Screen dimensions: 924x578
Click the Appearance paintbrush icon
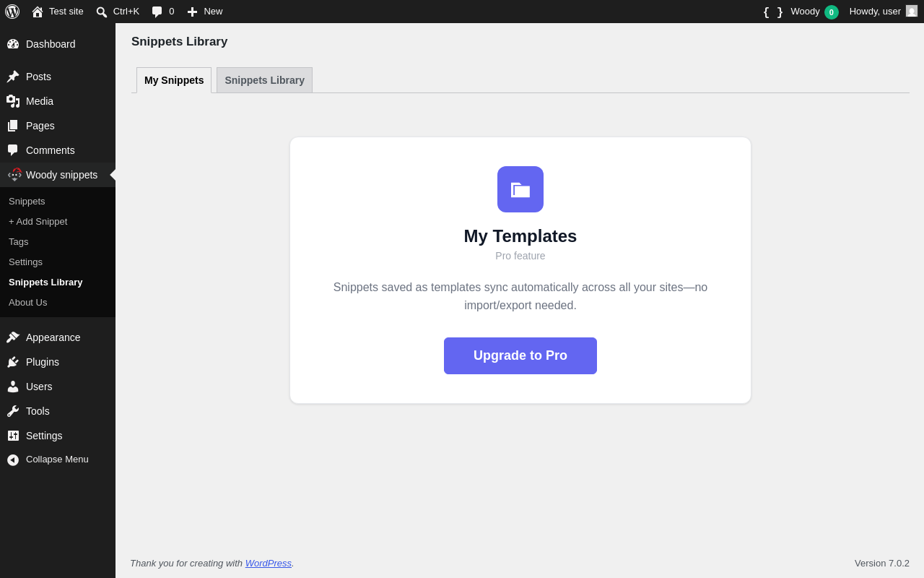click(x=13, y=337)
